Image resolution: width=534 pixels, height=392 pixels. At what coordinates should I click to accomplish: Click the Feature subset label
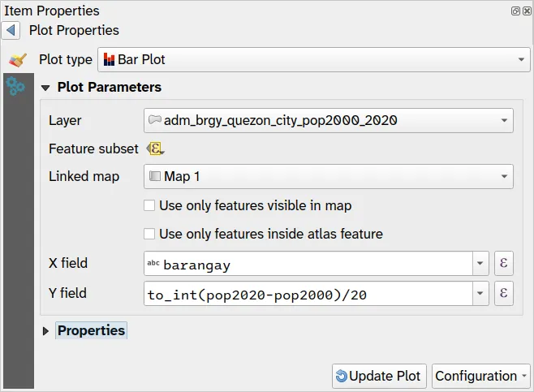coord(93,149)
